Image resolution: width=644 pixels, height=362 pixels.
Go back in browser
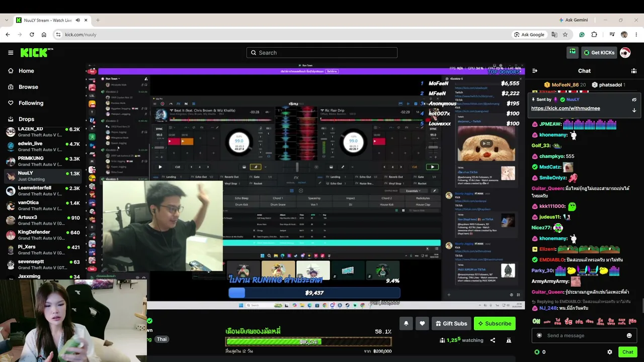8,35
